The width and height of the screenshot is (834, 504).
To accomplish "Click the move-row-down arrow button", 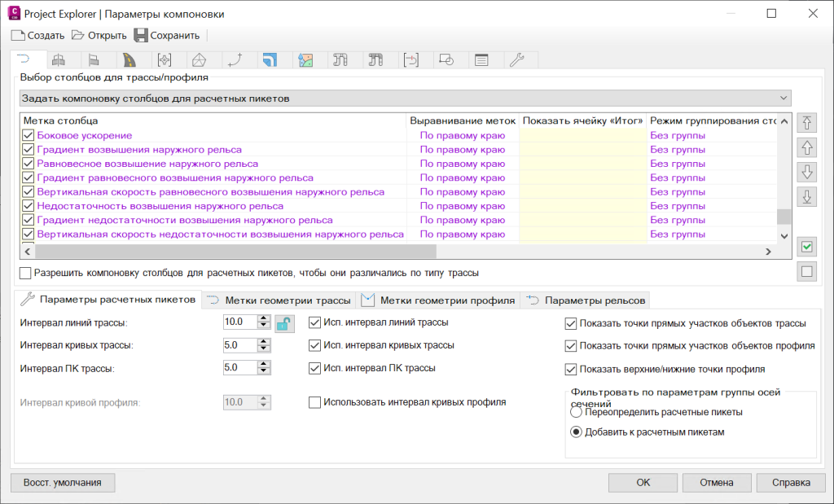I will click(x=806, y=172).
